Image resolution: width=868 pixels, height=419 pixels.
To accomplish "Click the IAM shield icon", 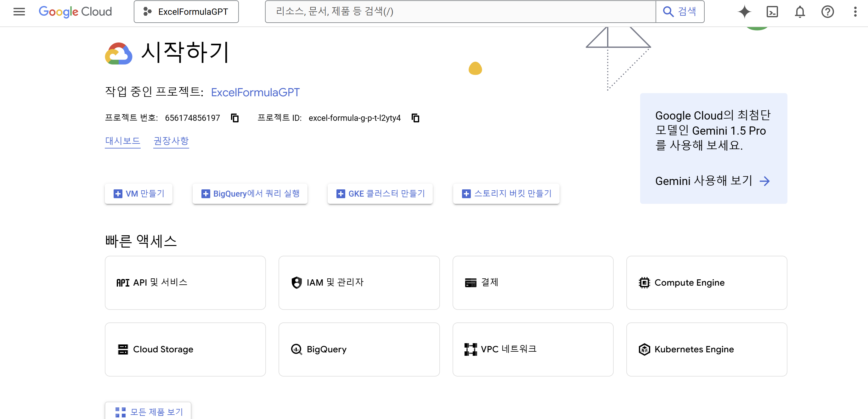I will 296,282.
